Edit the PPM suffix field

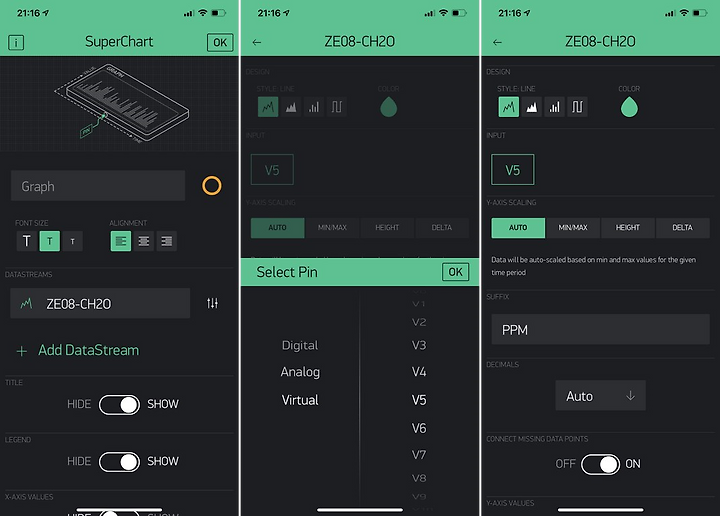(600, 330)
